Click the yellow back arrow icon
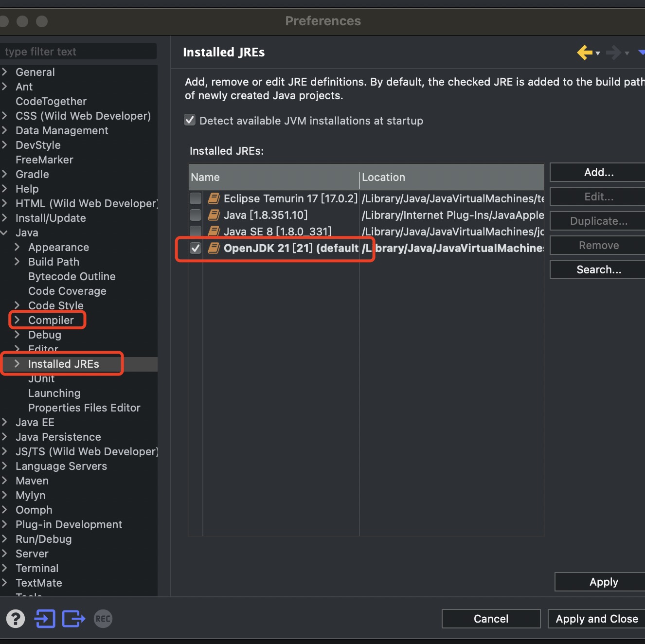 pyautogui.click(x=585, y=53)
